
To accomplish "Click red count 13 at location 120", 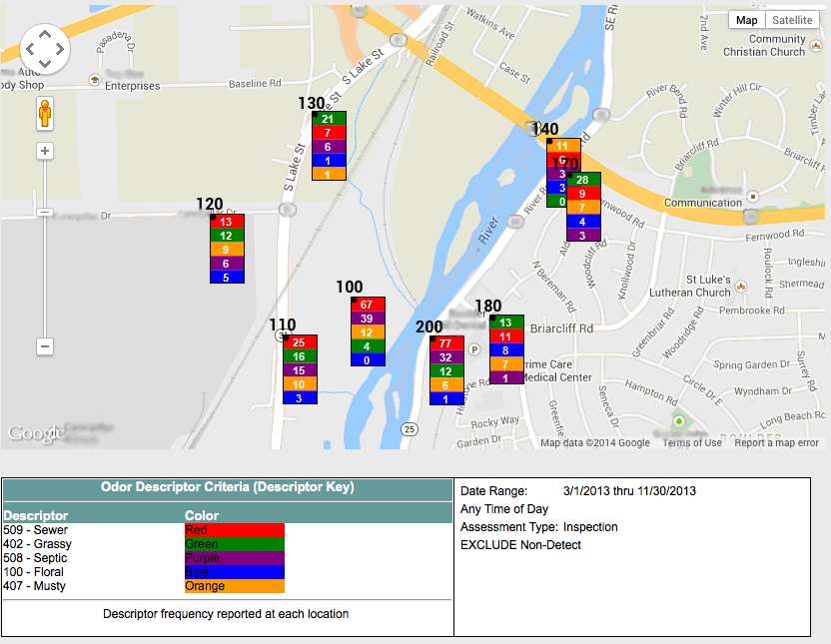I will click(227, 222).
